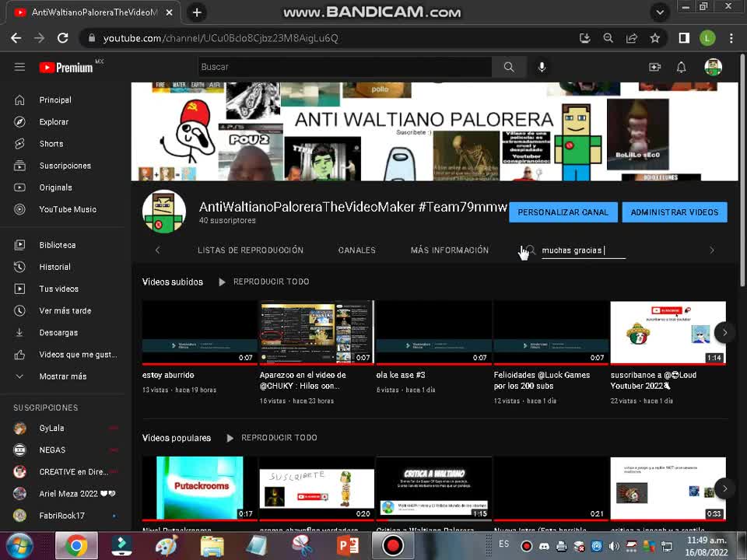Click the channel search magnifier icon
Screen dimensions: 747x560
point(530,250)
